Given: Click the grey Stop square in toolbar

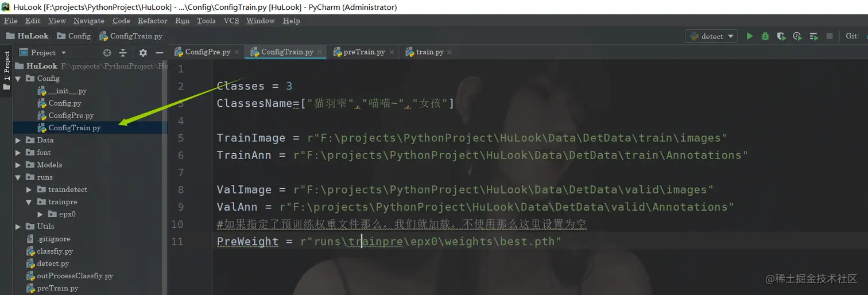Looking at the screenshot, I should point(830,36).
